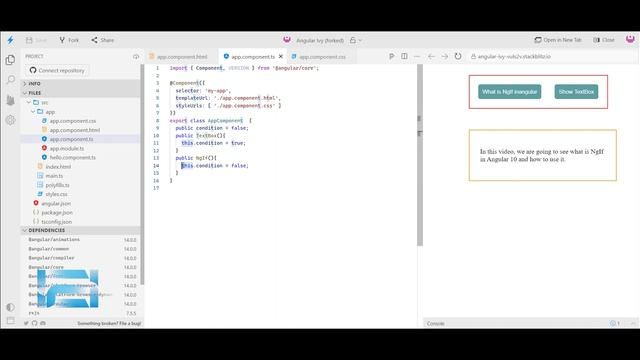Click the Prettier format icon
640x360 pixels.
[x=391, y=56]
